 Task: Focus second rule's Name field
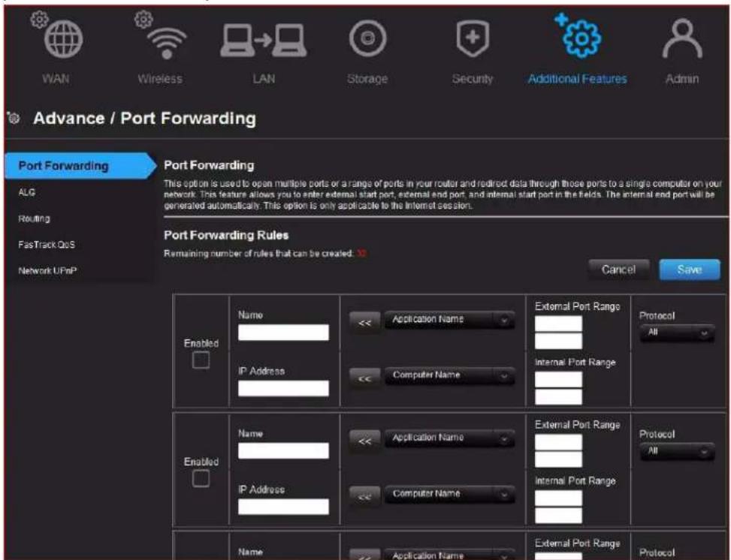click(283, 451)
